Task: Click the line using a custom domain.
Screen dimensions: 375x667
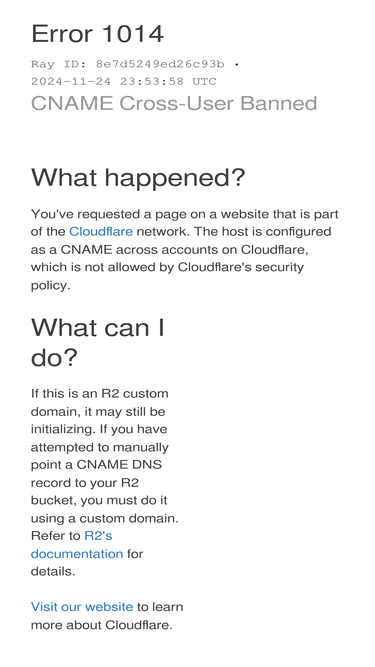Action: pyautogui.click(x=105, y=518)
